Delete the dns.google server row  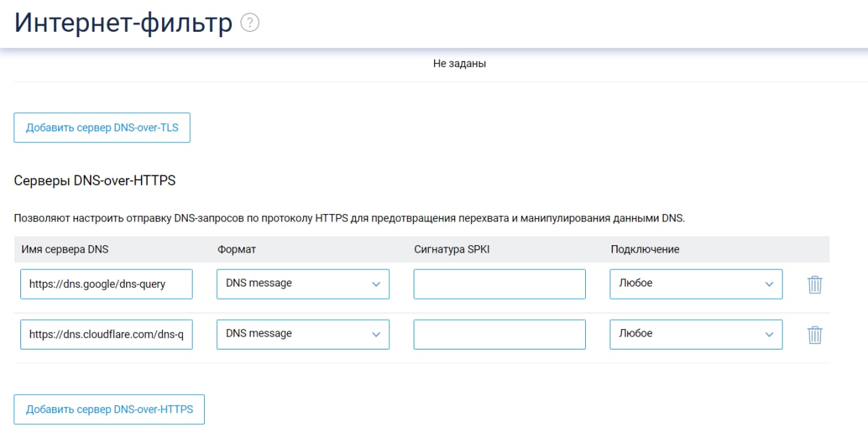[814, 284]
